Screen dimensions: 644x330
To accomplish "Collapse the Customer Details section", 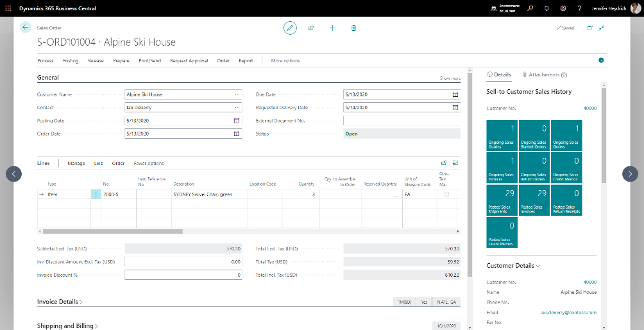I will (513, 266).
